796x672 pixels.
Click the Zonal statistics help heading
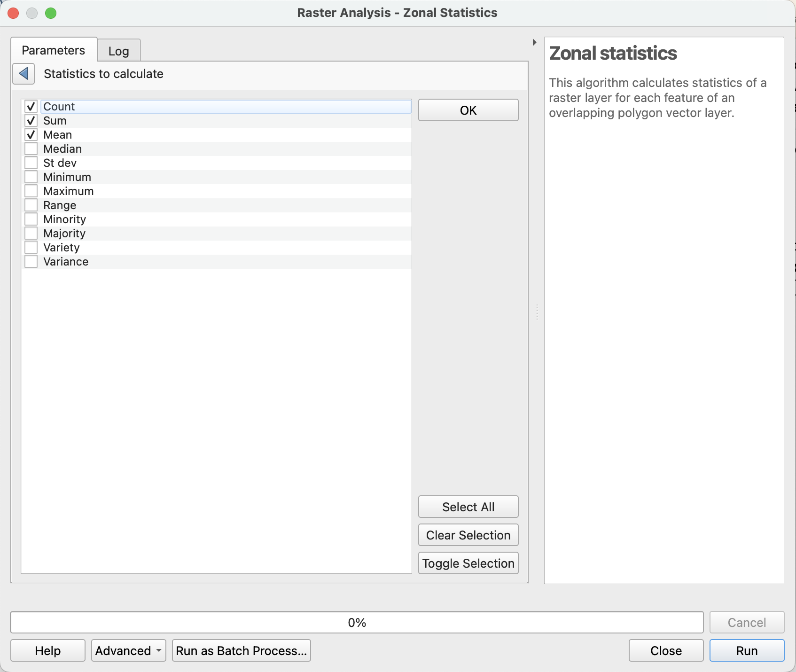pos(613,53)
